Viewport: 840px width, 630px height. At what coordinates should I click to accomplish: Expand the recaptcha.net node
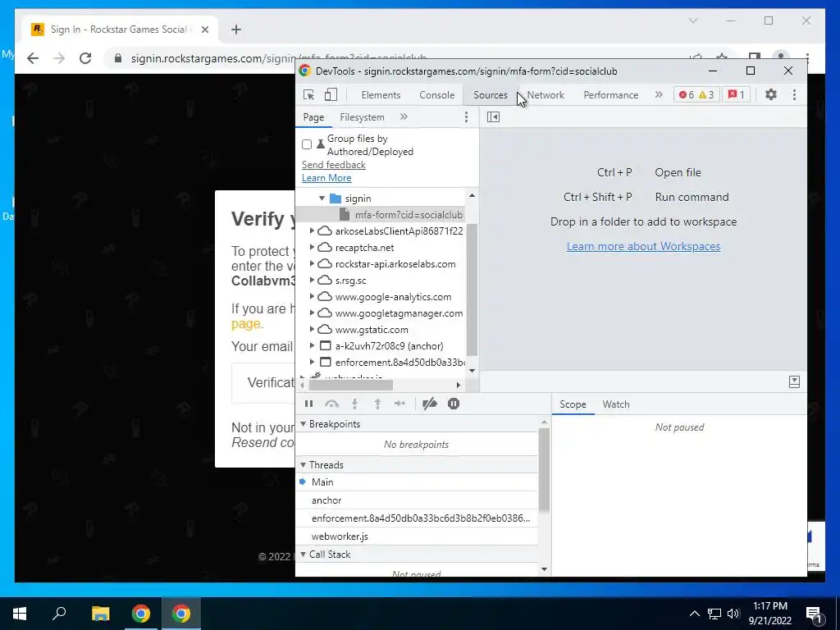[312, 248]
